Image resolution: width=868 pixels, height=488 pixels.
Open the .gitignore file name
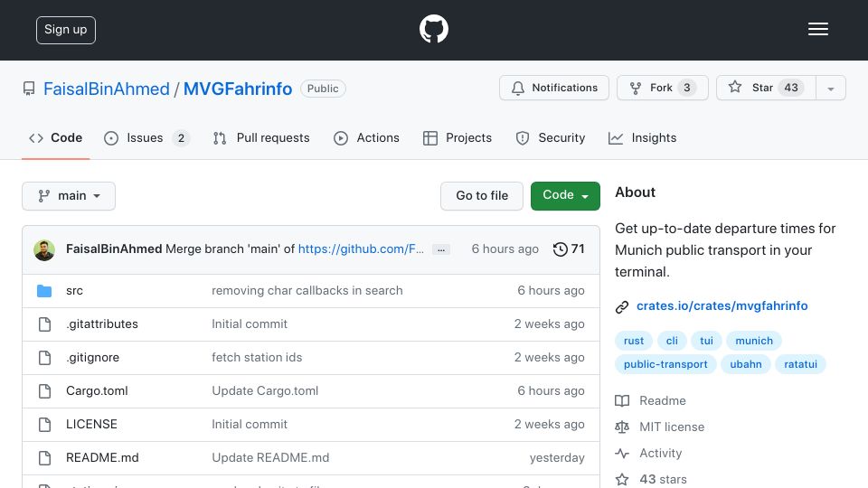(92, 358)
